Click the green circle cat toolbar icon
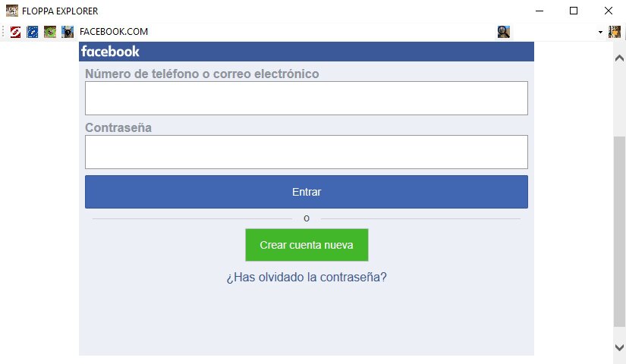 [50, 32]
